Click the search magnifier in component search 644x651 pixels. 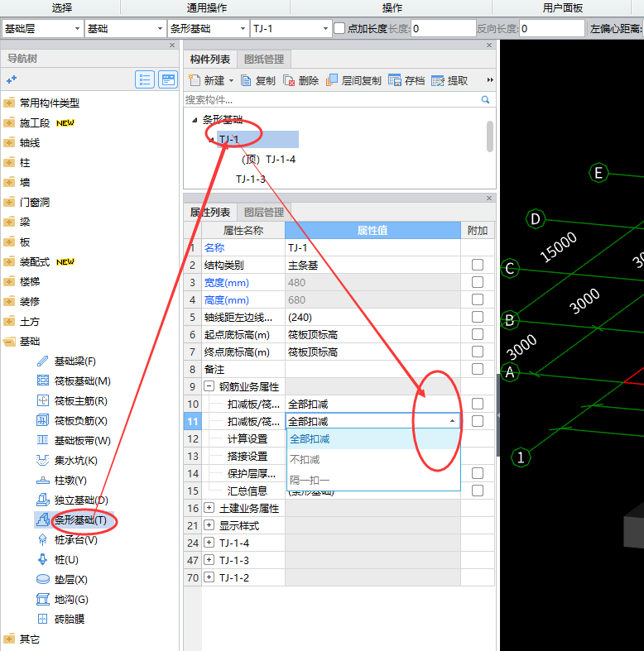click(x=485, y=99)
